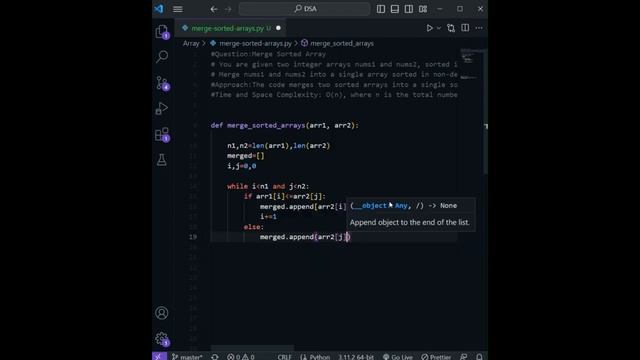Click the Prettier status bar item

pyautogui.click(x=436, y=357)
